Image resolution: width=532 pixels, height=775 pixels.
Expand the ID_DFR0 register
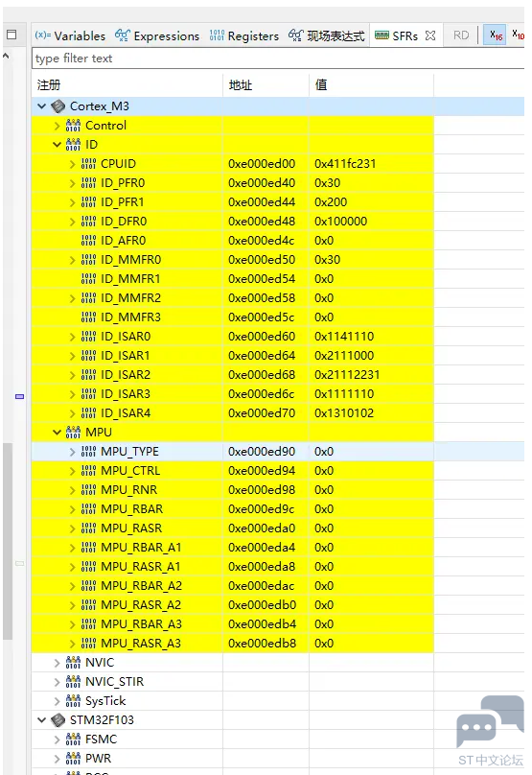tap(73, 222)
